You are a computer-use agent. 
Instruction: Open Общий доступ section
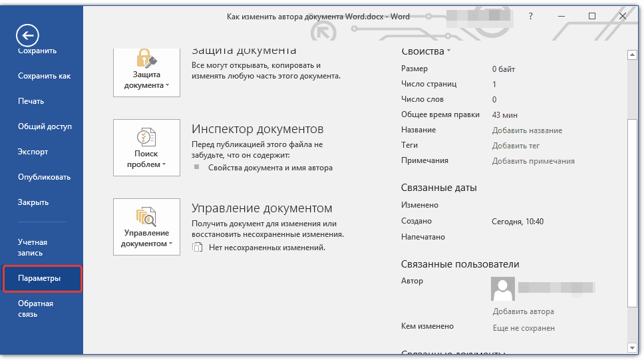(45, 126)
